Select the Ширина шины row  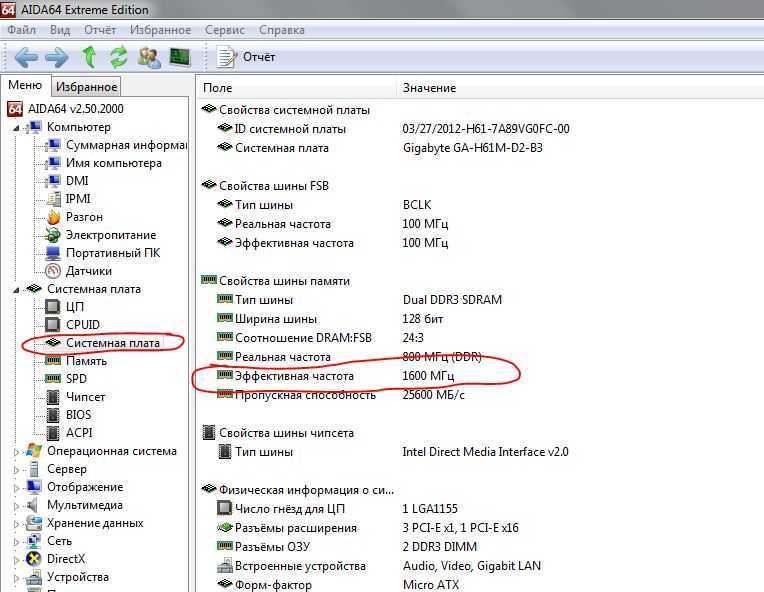tap(330, 319)
